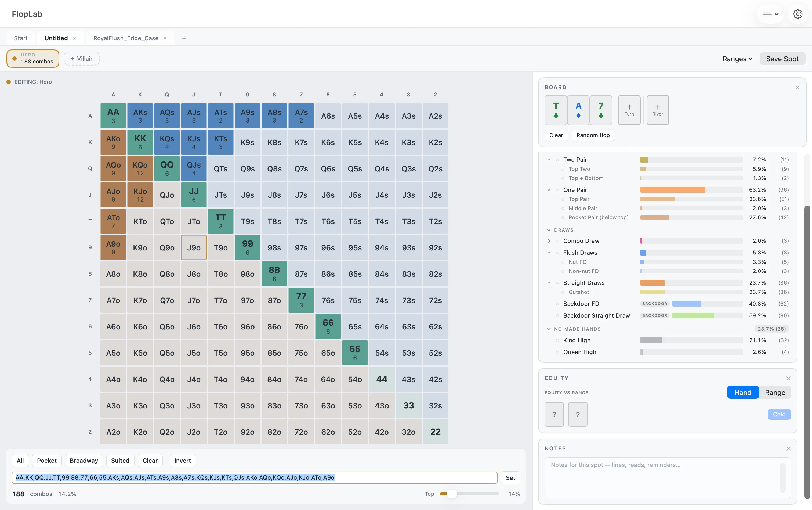
Task: Select All hands preset
Action: pos(20,460)
